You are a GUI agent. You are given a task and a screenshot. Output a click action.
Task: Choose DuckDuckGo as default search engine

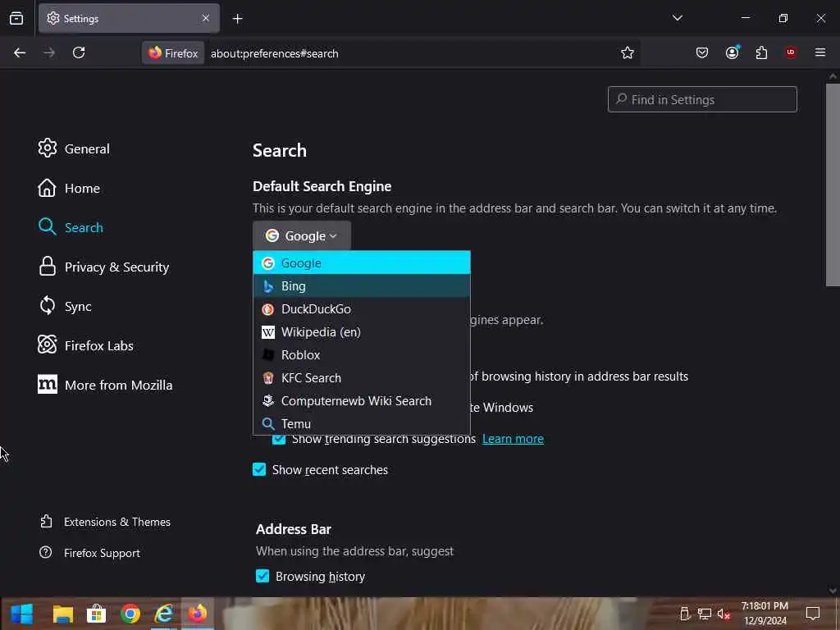point(362,308)
